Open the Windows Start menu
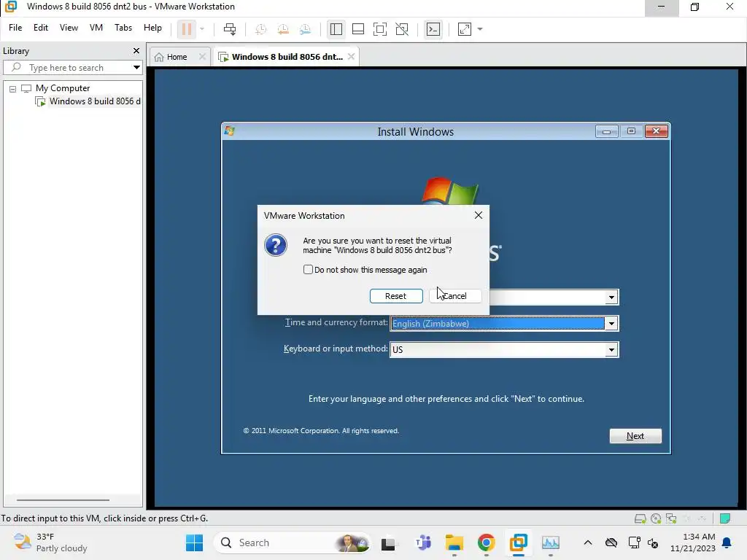747x560 pixels. tap(194, 542)
